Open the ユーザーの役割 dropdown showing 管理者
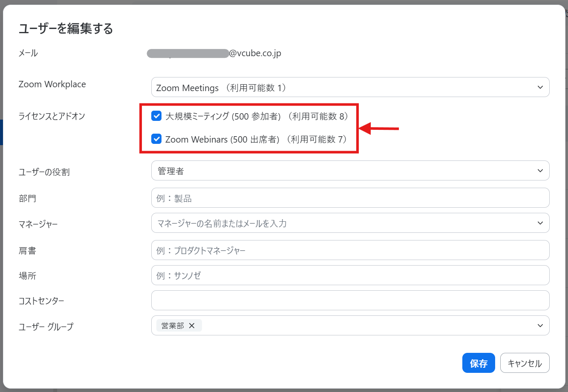Screen dimensions: 568x392 (350, 171)
